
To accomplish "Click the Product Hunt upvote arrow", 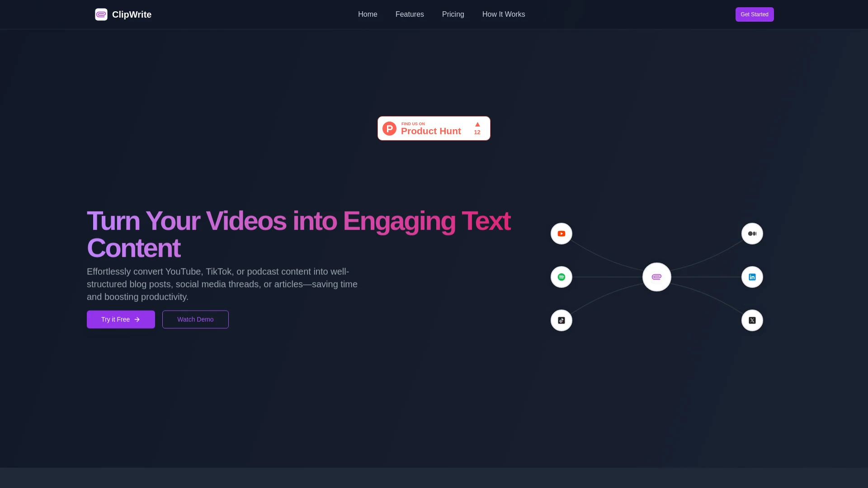I will tap(477, 124).
